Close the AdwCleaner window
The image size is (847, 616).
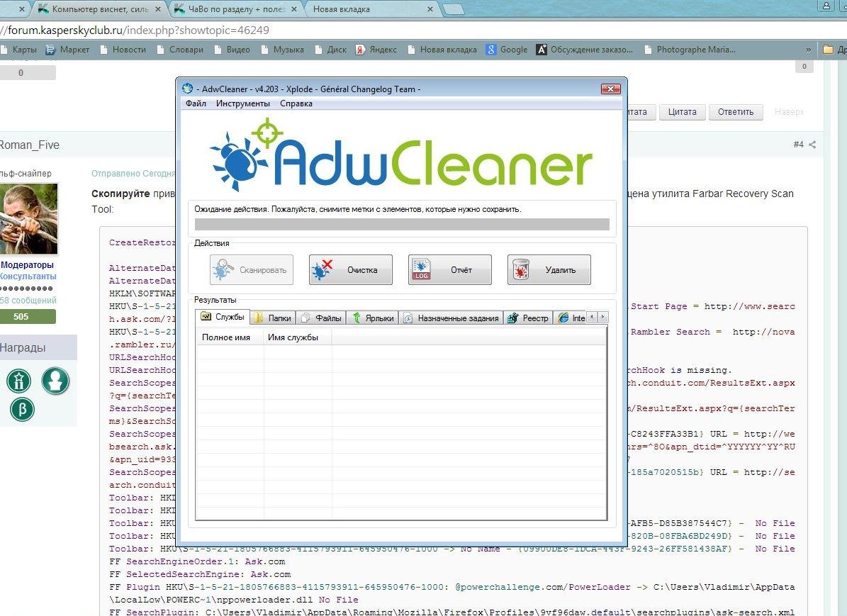click(610, 89)
